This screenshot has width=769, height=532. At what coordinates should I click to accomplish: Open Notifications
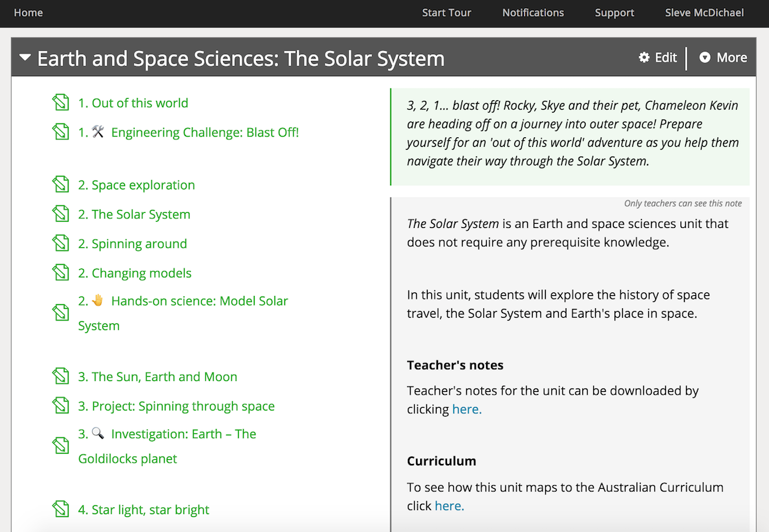click(x=533, y=13)
